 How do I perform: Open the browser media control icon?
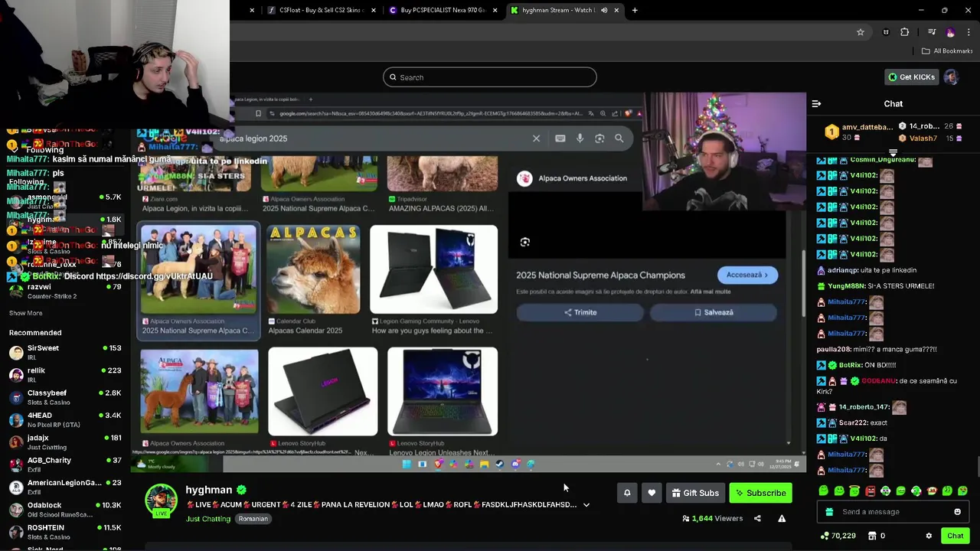click(932, 32)
